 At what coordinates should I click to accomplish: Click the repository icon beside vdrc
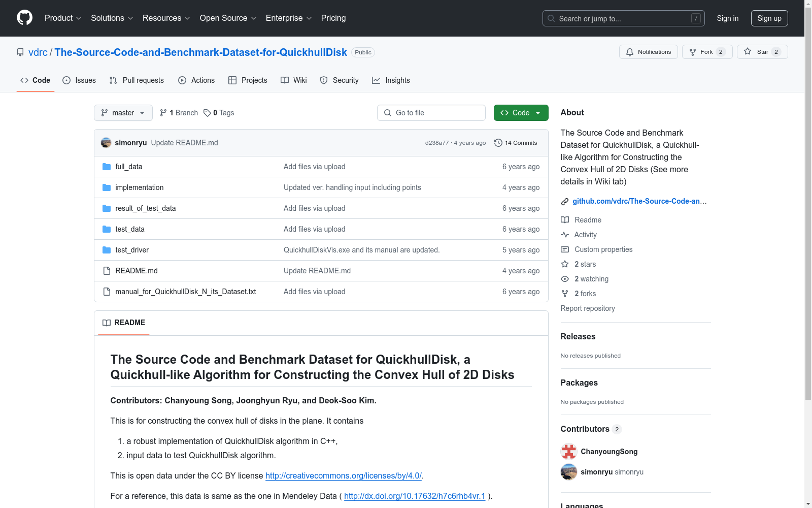click(20, 52)
